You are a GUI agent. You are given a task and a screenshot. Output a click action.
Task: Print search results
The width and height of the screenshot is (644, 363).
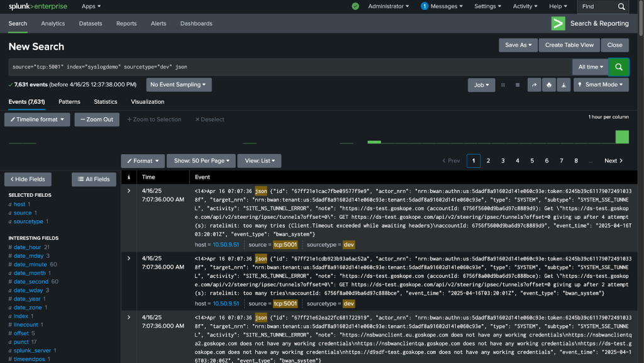(548, 85)
